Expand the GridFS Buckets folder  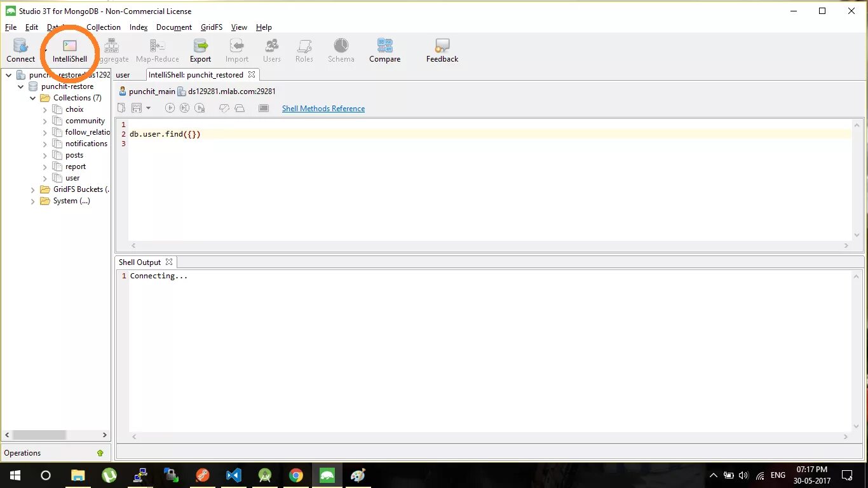pyautogui.click(x=33, y=189)
